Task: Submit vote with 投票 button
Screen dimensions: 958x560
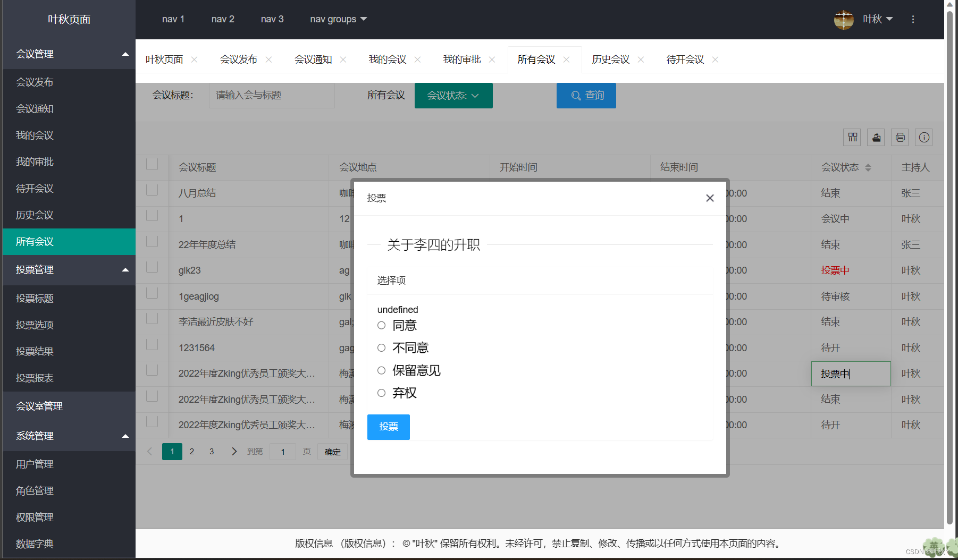Action: pos(389,427)
